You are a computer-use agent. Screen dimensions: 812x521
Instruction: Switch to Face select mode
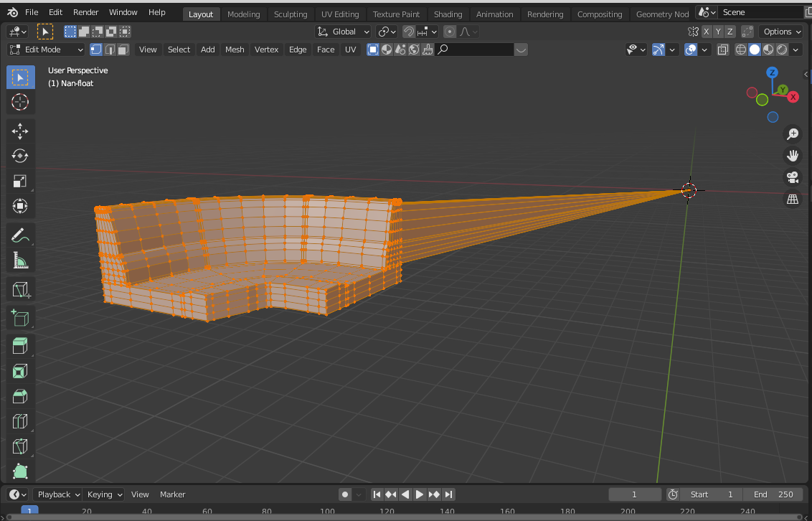pyautogui.click(x=123, y=49)
